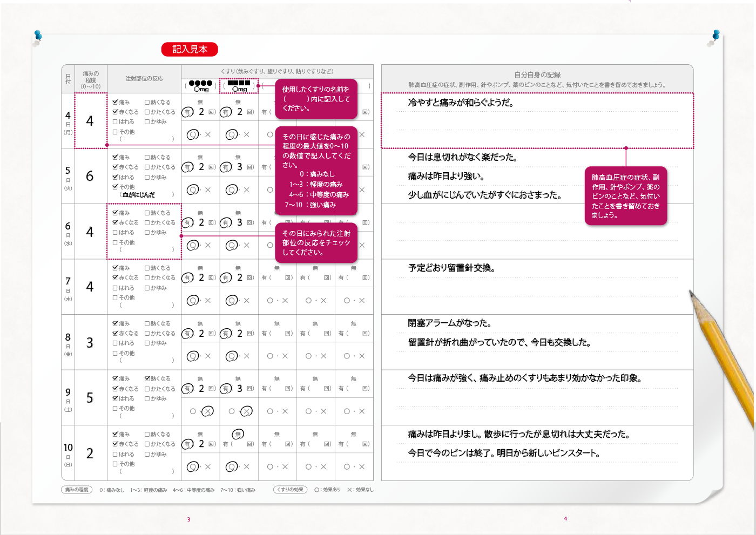Select the 自分自身の記録 header

[x=537, y=75]
